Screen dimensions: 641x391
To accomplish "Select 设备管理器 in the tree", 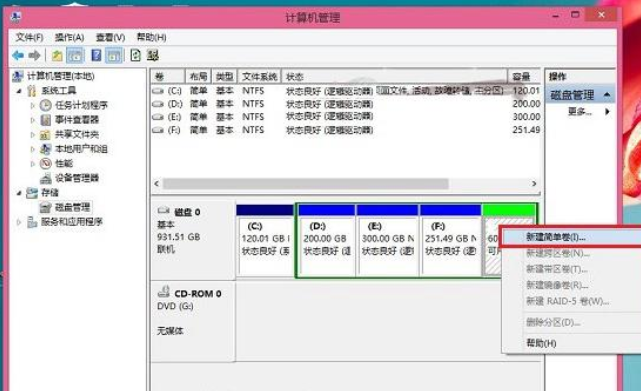I will 76,178.
